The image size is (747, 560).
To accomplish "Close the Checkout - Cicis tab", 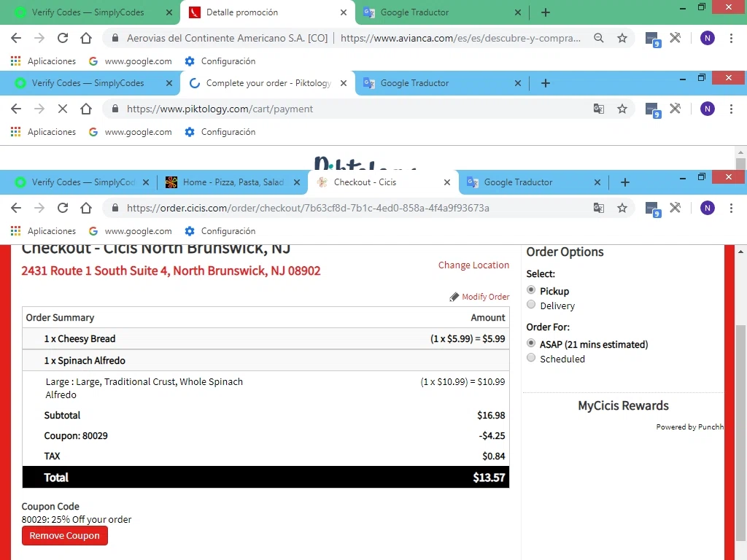I will pyautogui.click(x=447, y=182).
